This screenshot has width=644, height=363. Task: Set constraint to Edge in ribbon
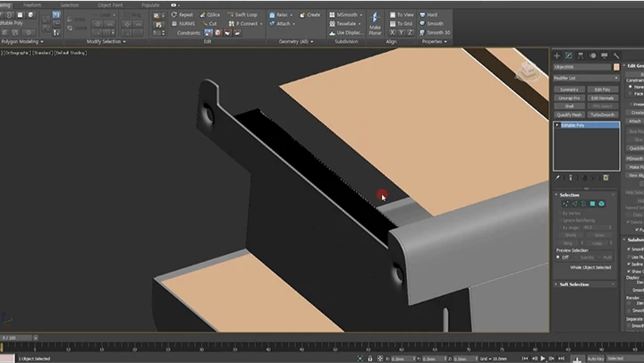point(218,32)
